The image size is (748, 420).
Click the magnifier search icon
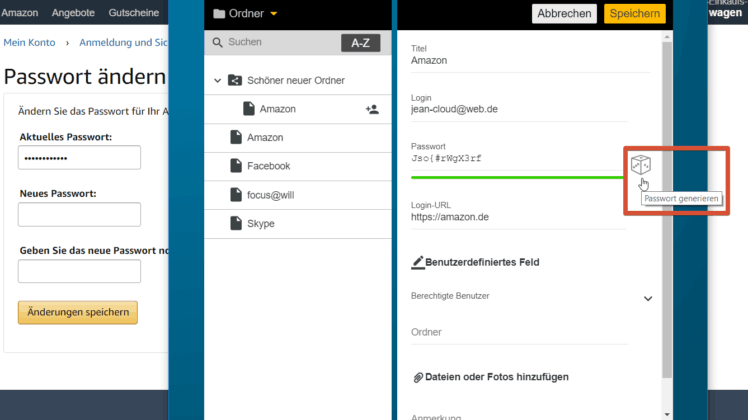pyautogui.click(x=218, y=42)
